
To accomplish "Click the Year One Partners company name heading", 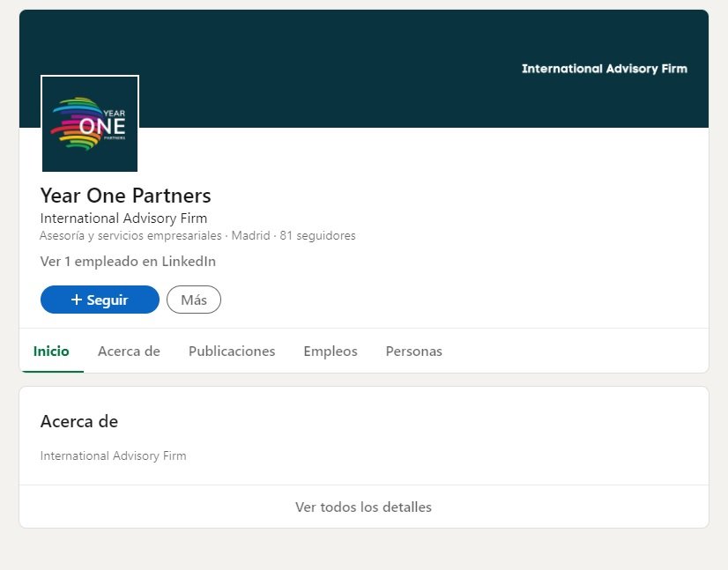I will coord(126,196).
